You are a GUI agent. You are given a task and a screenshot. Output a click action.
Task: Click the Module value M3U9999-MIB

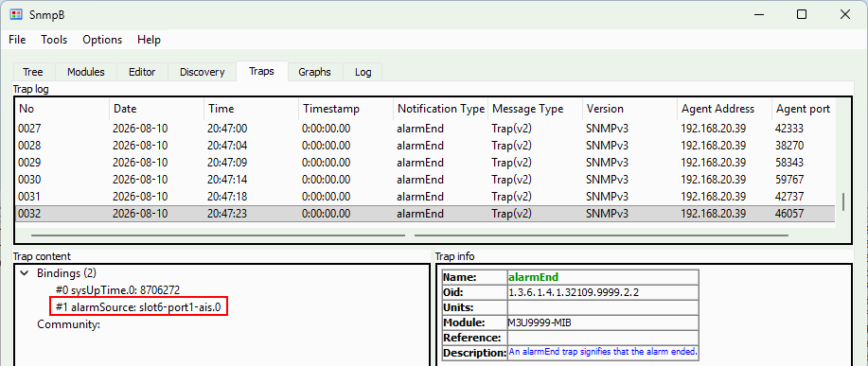[540, 322]
